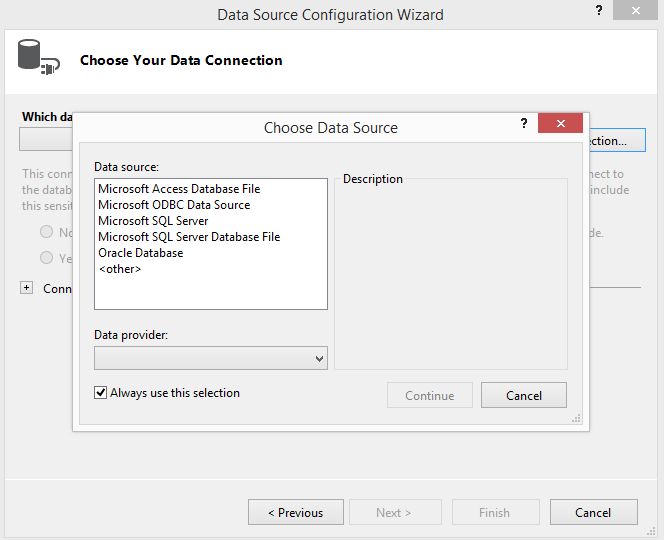Go back with the Previous button
Screen dimensions: 664x540
pyautogui.click(x=296, y=512)
